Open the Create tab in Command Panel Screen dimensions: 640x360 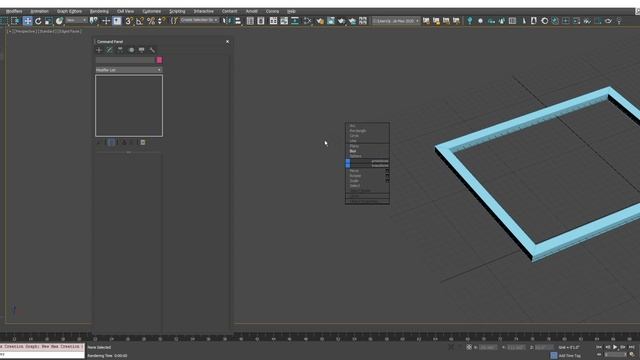point(99,50)
